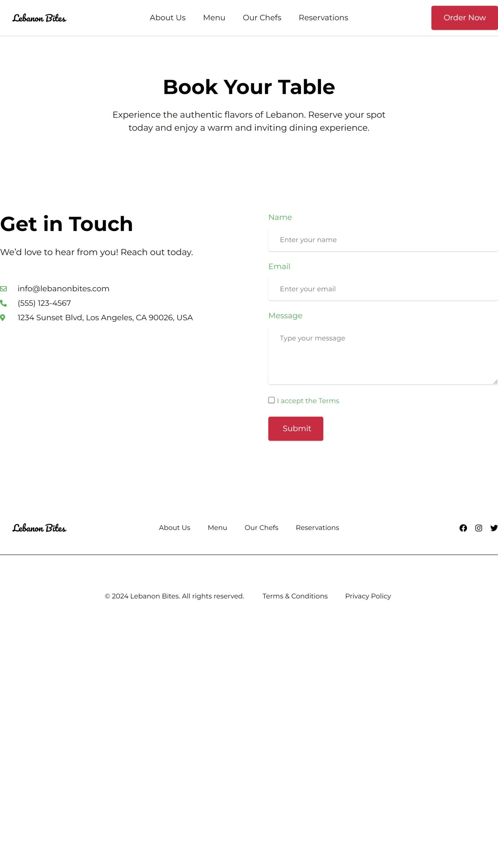Click the green envelope email icon
498x868 pixels.
click(3, 289)
